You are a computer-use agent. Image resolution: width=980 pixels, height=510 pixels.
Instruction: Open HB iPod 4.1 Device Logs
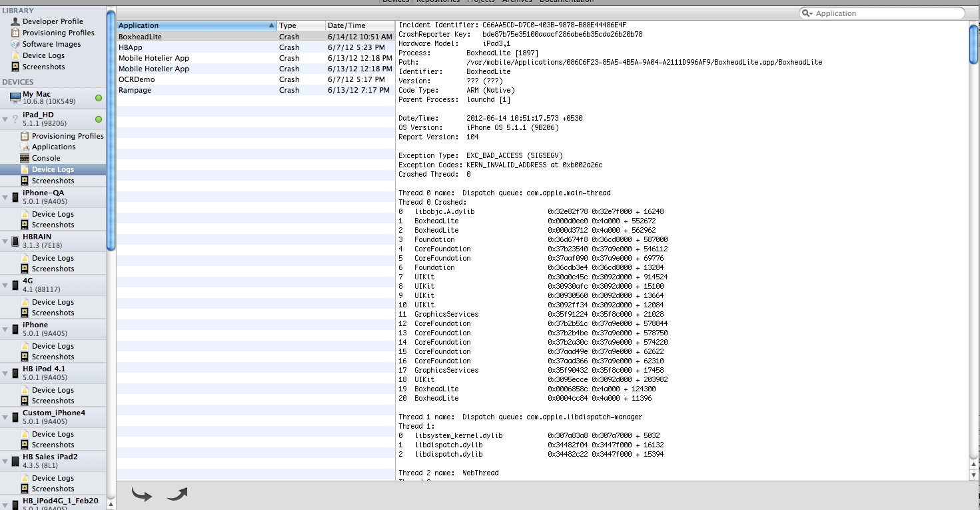(53, 390)
